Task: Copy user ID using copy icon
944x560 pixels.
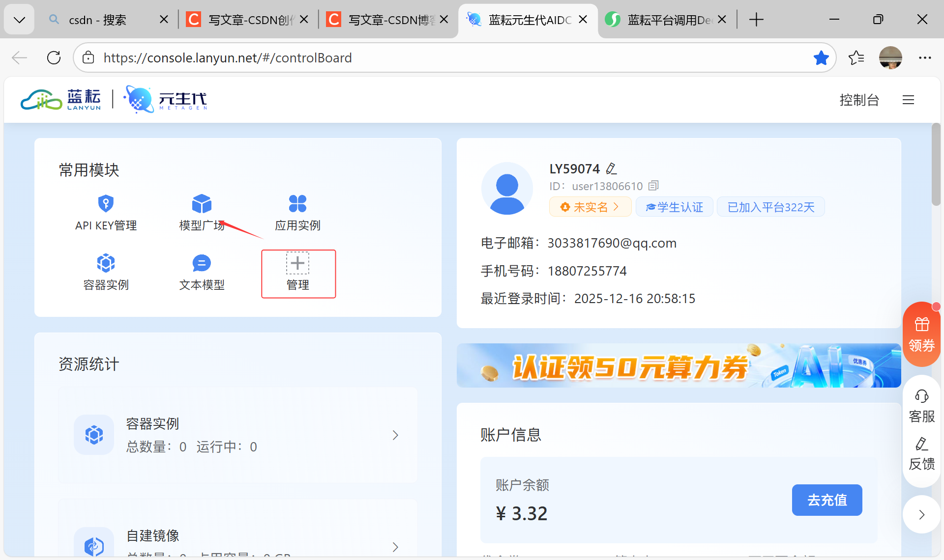Action: pyautogui.click(x=653, y=185)
